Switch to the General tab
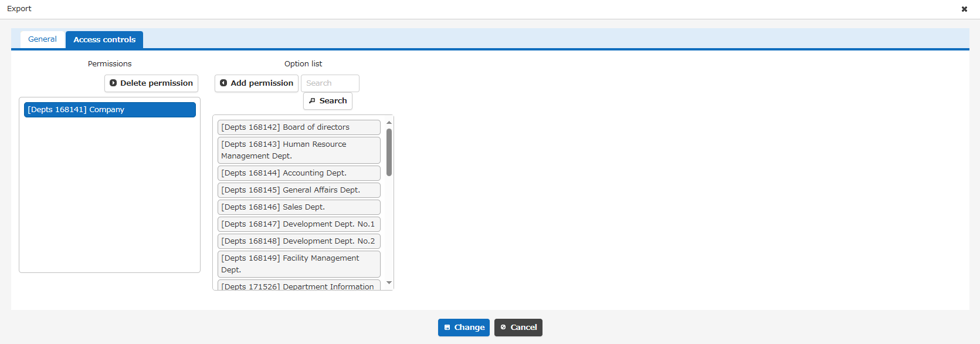This screenshot has height=344, width=980. 42,39
